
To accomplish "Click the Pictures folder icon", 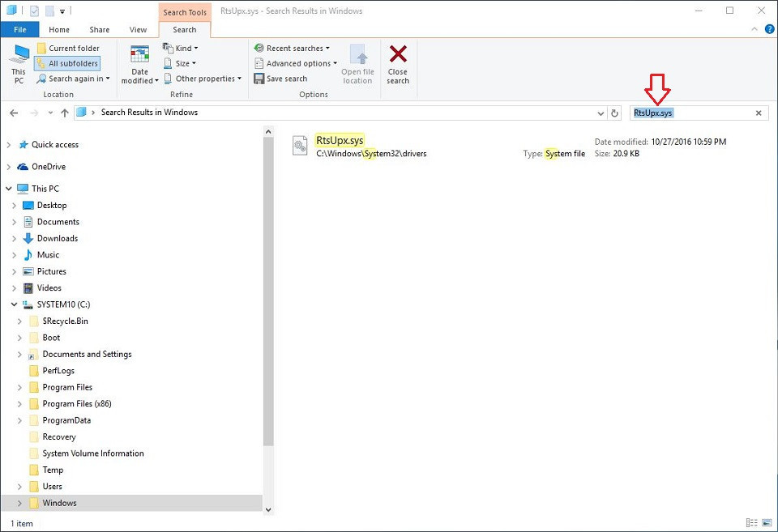I will click(28, 271).
